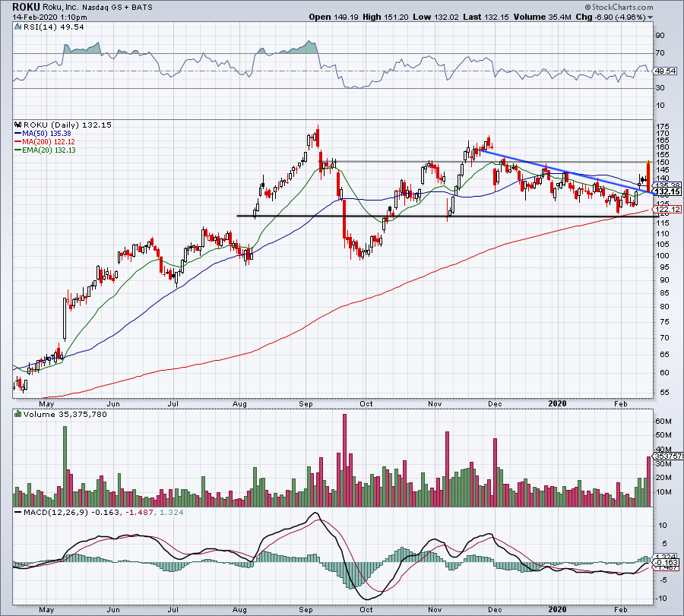
Task: Click the blue descending trendline
Action: [x=567, y=172]
